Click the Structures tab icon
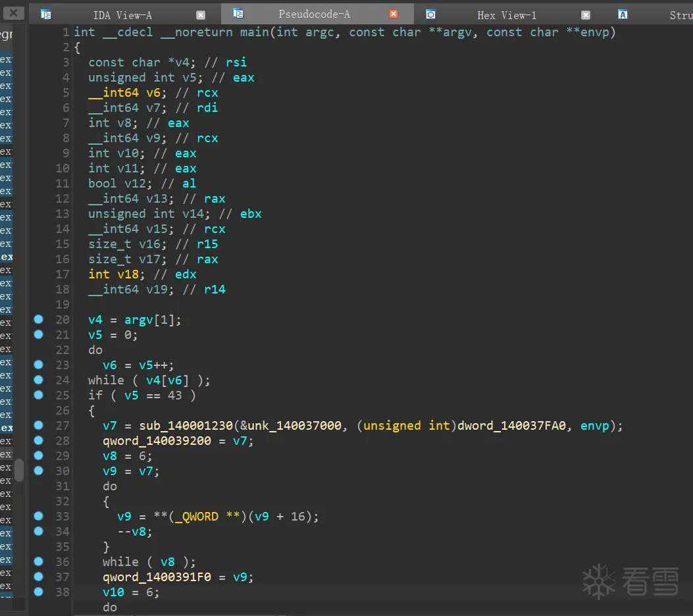The height and width of the screenshot is (616, 693). [x=623, y=14]
